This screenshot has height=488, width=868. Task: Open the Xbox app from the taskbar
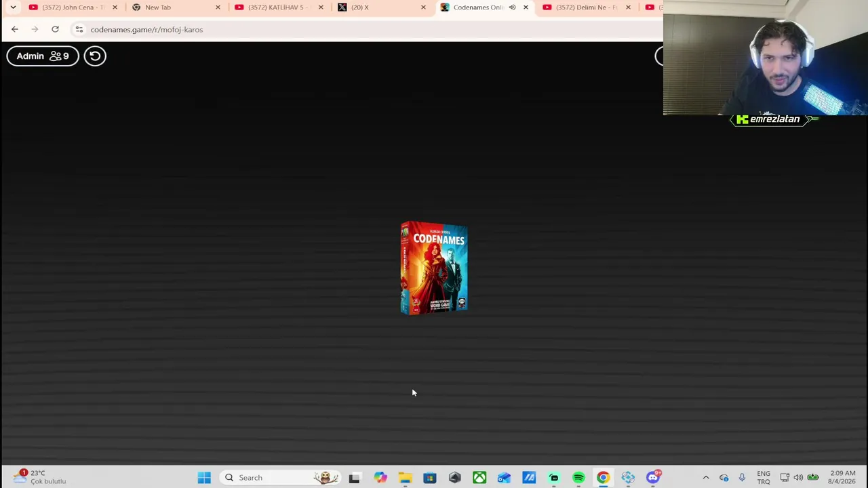(479, 478)
